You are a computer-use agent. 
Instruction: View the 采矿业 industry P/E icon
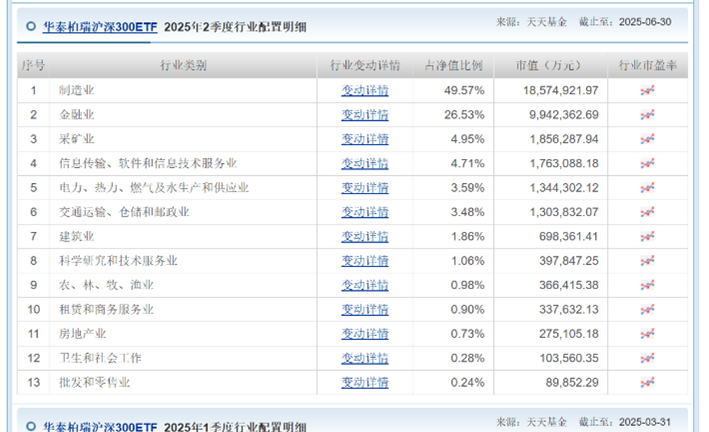[647, 139]
